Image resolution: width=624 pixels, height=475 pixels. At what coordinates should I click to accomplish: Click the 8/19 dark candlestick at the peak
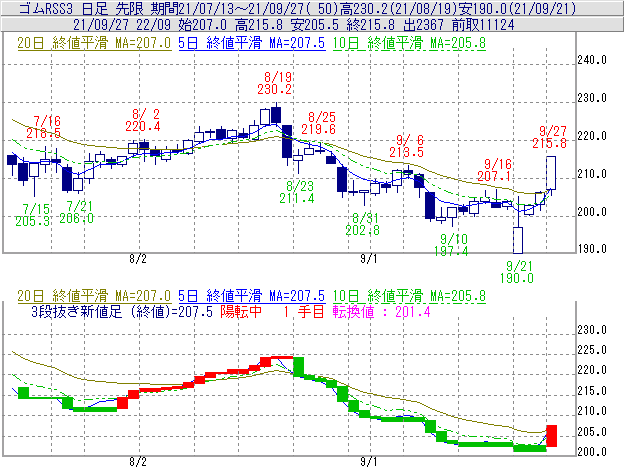click(x=276, y=115)
